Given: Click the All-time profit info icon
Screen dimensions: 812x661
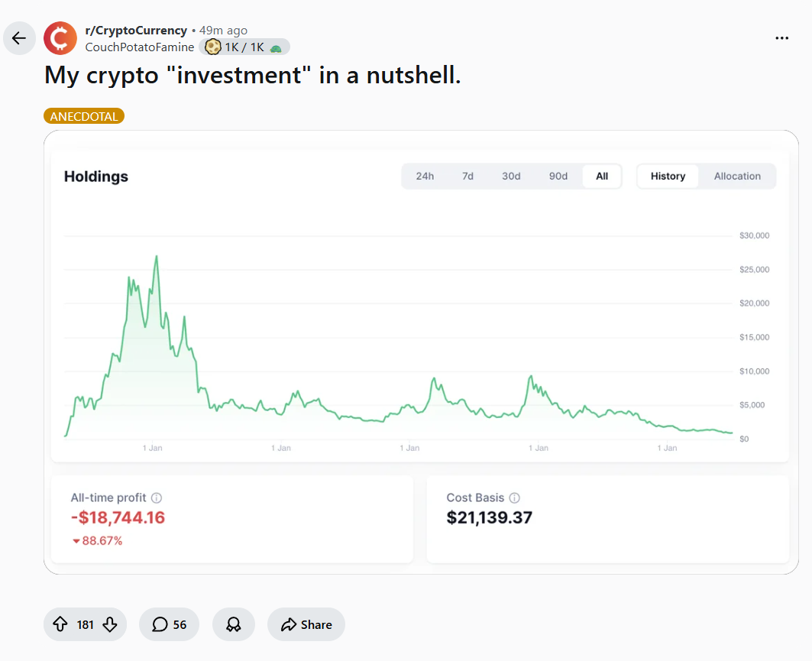Looking at the screenshot, I should pyautogui.click(x=157, y=497).
